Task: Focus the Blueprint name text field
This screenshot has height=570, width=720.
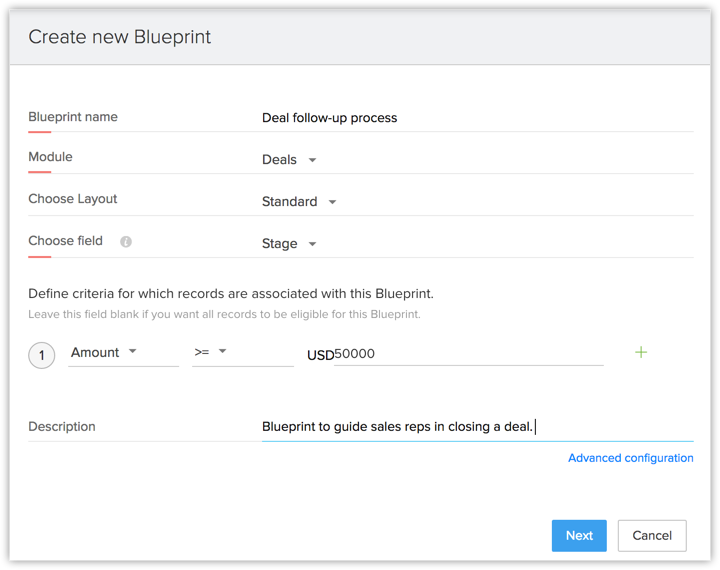Action: (476, 118)
